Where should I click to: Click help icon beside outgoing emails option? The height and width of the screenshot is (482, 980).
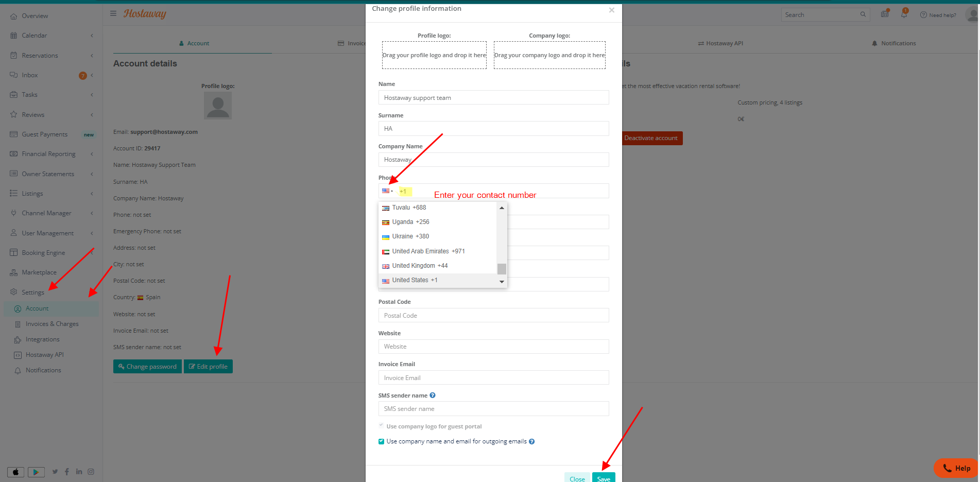[x=532, y=441]
